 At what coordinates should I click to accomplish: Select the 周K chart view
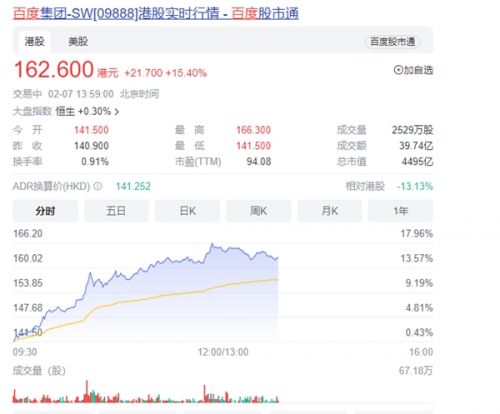click(259, 211)
